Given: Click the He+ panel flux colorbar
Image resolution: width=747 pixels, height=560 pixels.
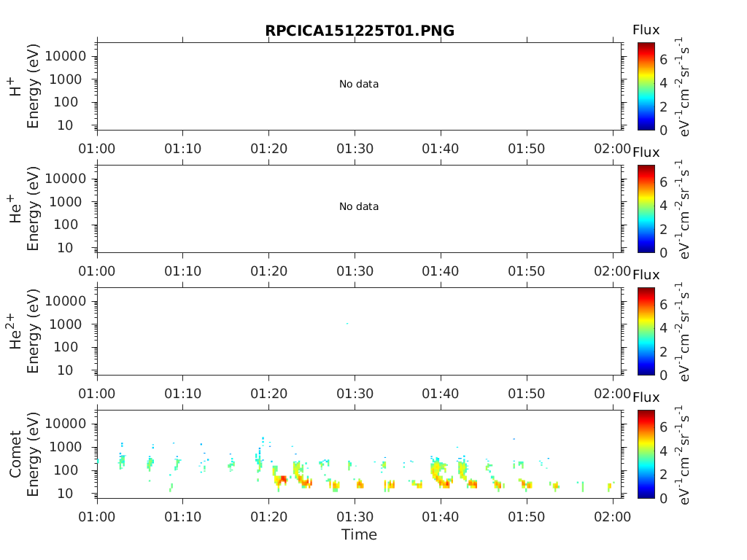Looking at the screenshot, I should click(646, 209).
